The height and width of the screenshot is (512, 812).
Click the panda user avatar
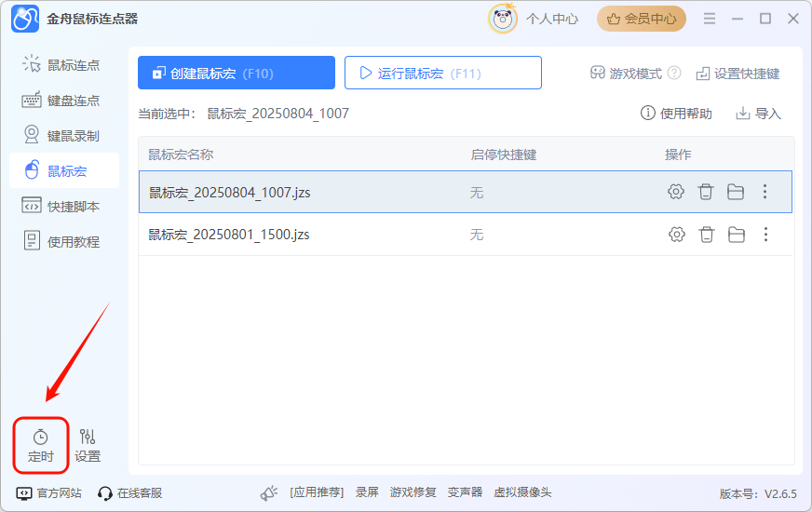coord(502,20)
